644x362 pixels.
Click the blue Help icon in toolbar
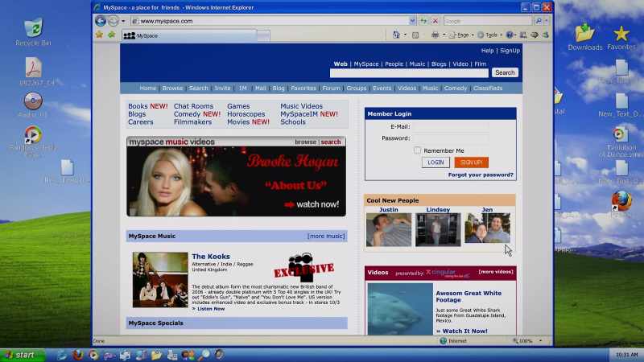pos(510,35)
